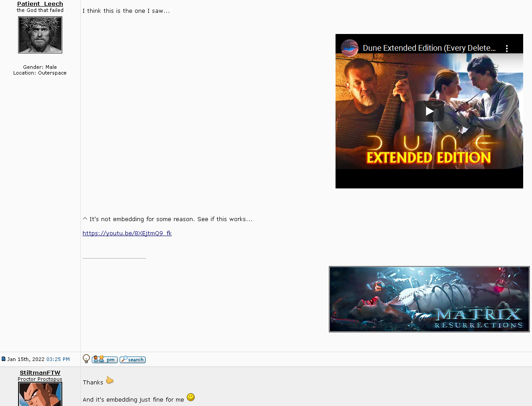The height and width of the screenshot is (406, 532).
Task: Open the Dune Extended Edition video title
Action: [429, 48]
